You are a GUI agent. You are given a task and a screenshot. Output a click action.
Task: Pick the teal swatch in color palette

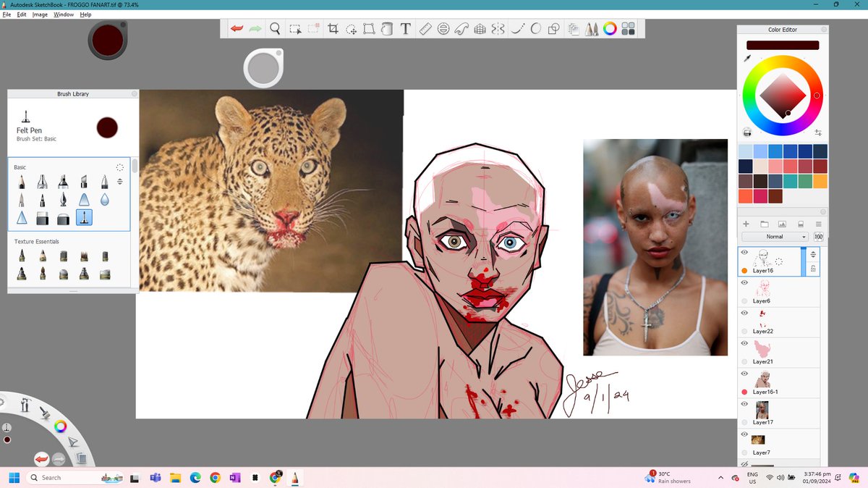[790, 181]
